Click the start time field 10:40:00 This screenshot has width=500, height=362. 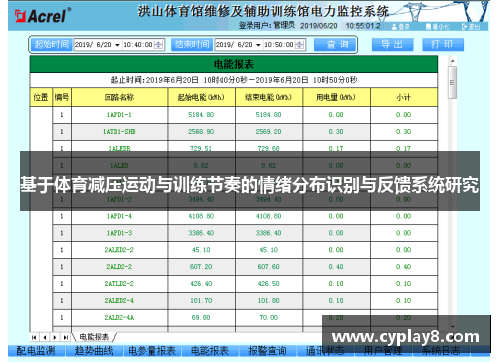[x=138, y=45]
